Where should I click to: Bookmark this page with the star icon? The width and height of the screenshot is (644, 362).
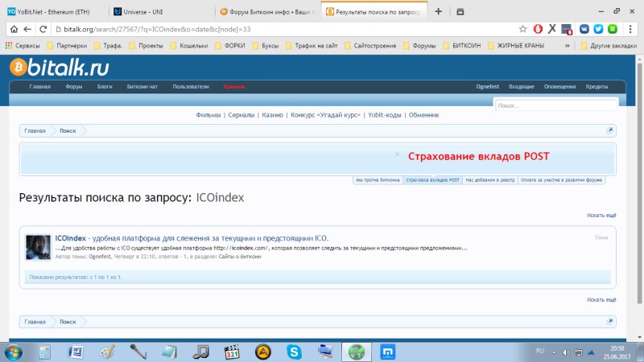pos(523,29)
